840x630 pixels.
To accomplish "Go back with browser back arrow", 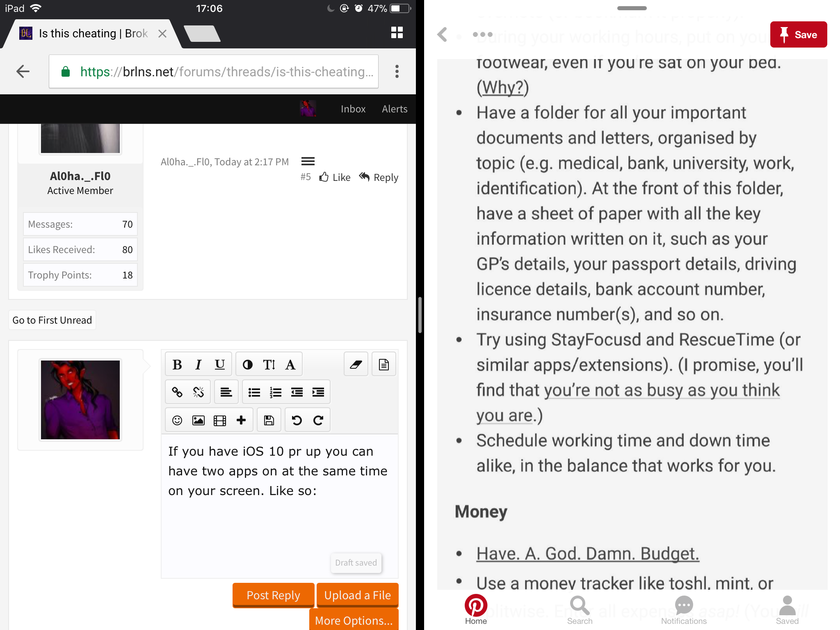I will [23, 71].
